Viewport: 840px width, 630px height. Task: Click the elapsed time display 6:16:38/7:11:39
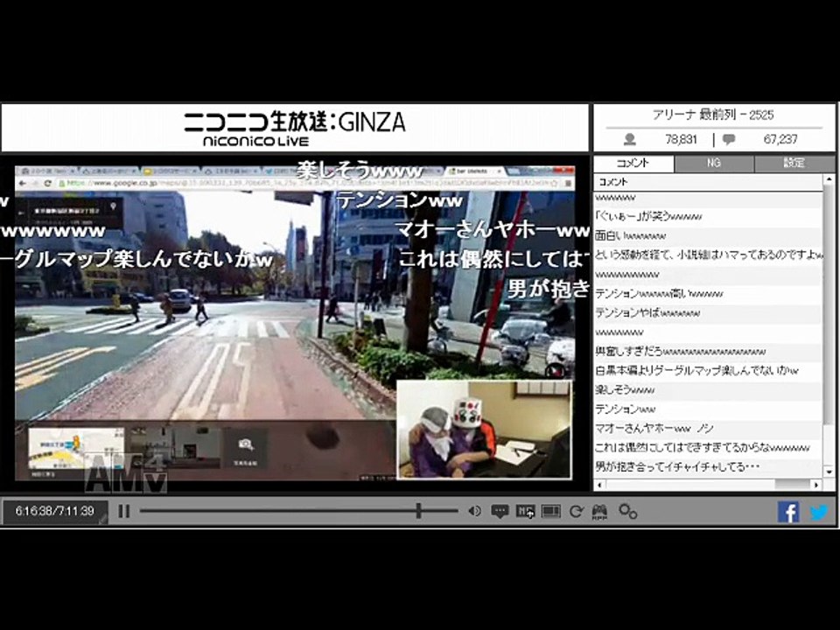tap(54, 511)
